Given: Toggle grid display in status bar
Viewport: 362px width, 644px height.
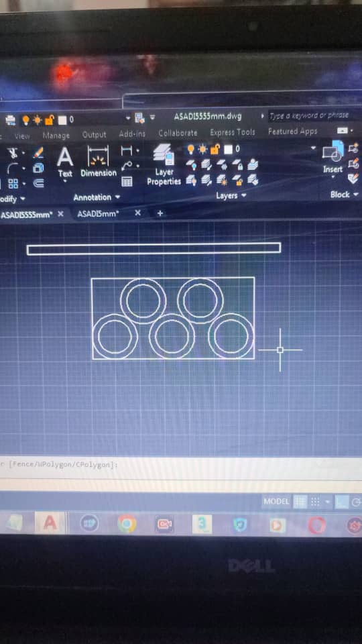Looking at the screenshot, I should click(x=300, y=502).
